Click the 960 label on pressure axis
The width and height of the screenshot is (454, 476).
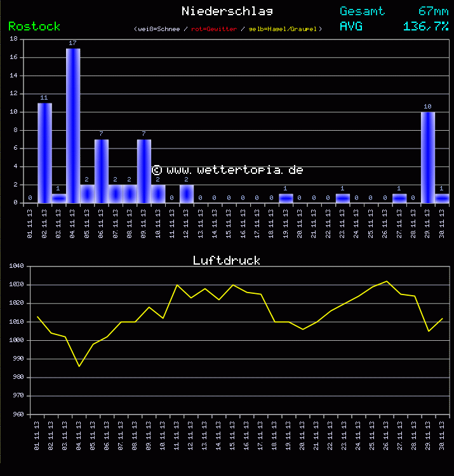(x=17, y=414)
